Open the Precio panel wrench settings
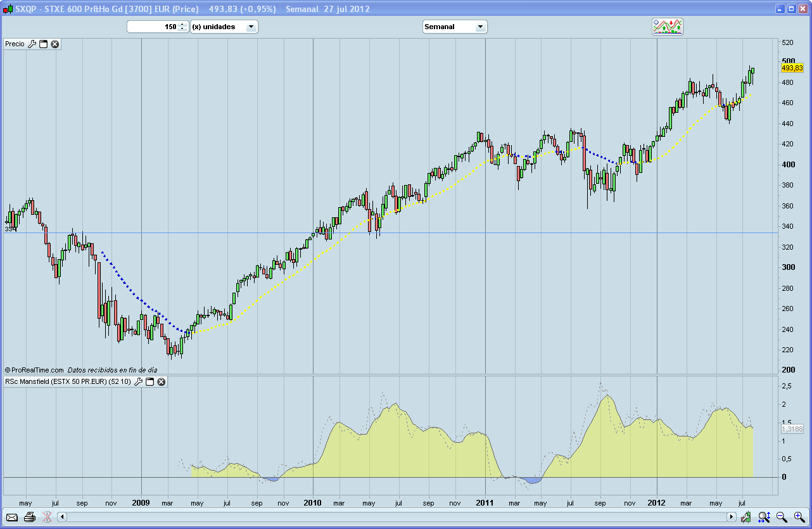Viewport: 812px width, 529px height. coord(32,44)
